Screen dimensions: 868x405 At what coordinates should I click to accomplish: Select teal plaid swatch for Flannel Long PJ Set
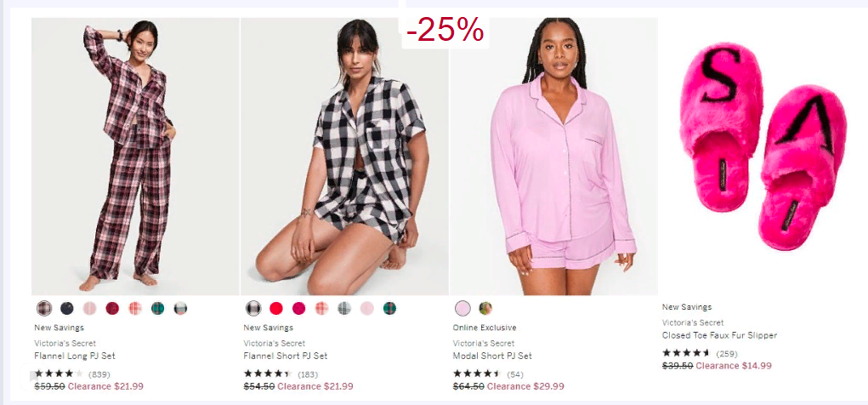[x=158, y=308]
